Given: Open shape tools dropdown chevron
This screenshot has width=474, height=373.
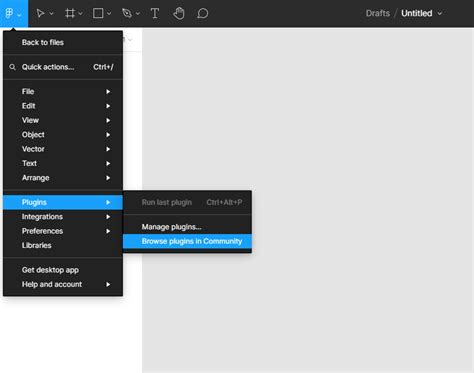Looking at the screenshot, I should (109, 14).
